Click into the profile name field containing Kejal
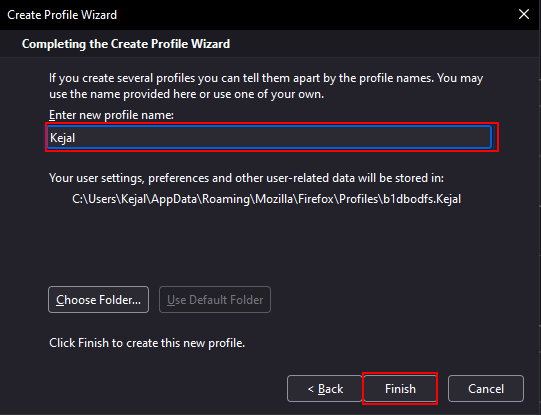This screenshot has width=541, height=415. [269, 137]
